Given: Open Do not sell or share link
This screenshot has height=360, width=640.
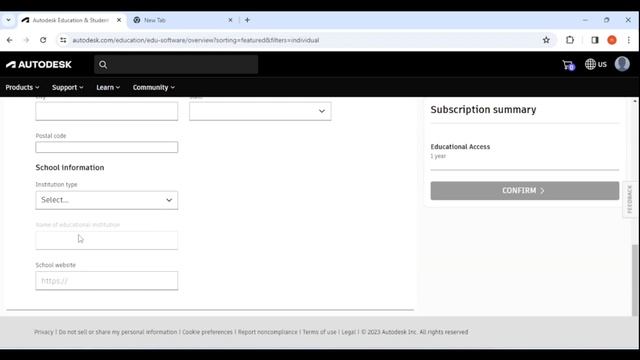Looking at the screenshot, I should [x=118, y=332].
